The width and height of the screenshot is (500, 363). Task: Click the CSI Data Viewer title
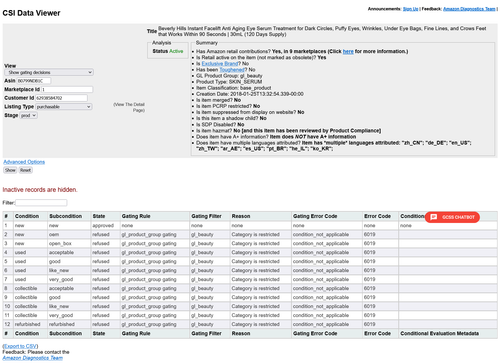(31, 13)
